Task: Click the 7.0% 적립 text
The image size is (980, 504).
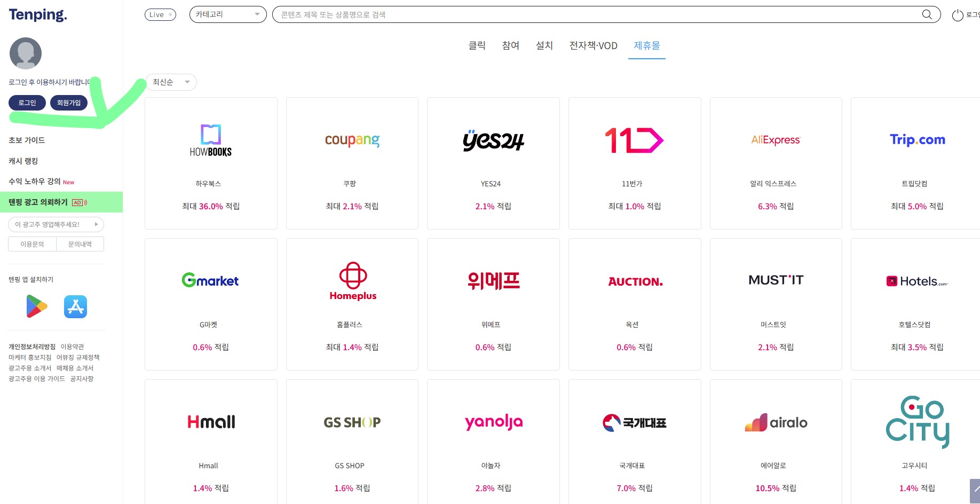Action: click(635, 488)
